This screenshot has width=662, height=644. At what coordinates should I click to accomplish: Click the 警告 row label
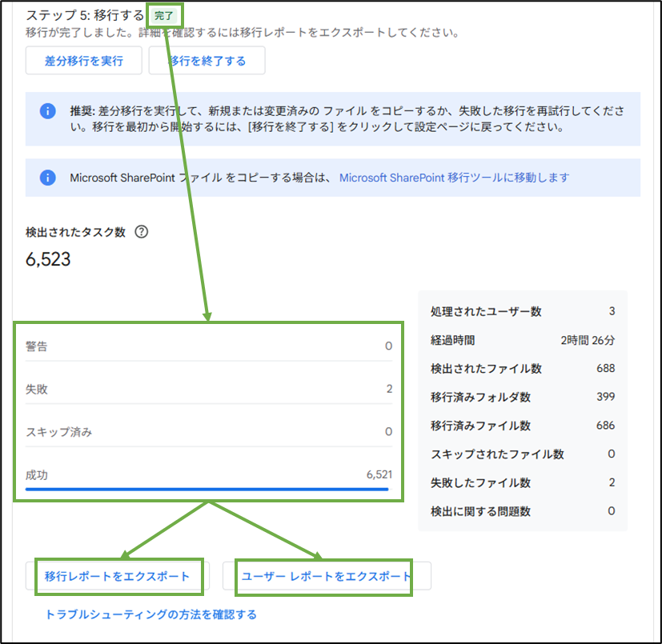click(36, 346)
